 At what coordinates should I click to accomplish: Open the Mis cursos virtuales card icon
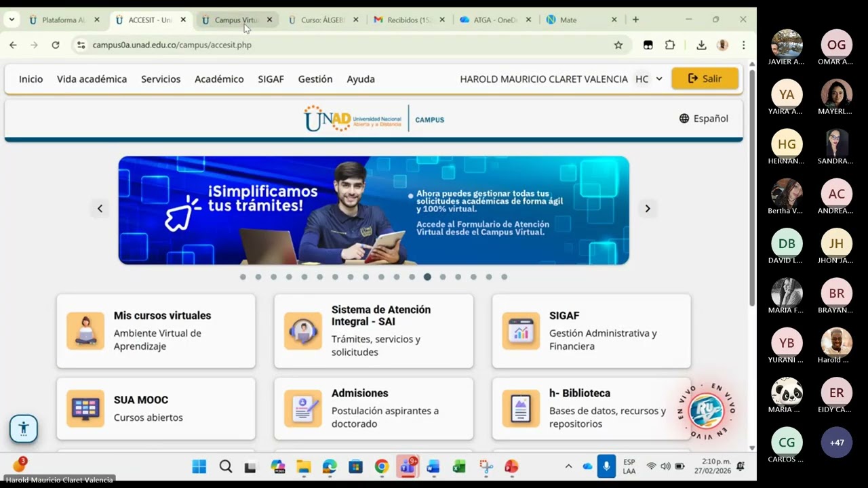(x=85, y=331)
